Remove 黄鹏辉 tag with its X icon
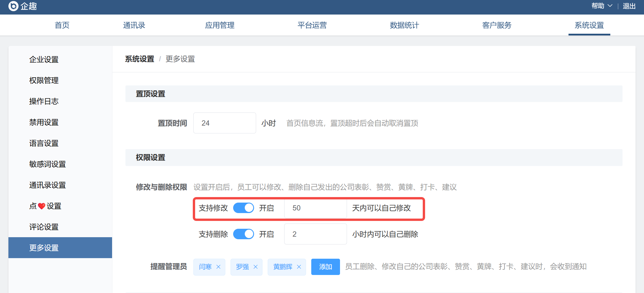Image resolution: width=644 pixels, height=293 pixels. pyautogui.click(x=299, y=267)
